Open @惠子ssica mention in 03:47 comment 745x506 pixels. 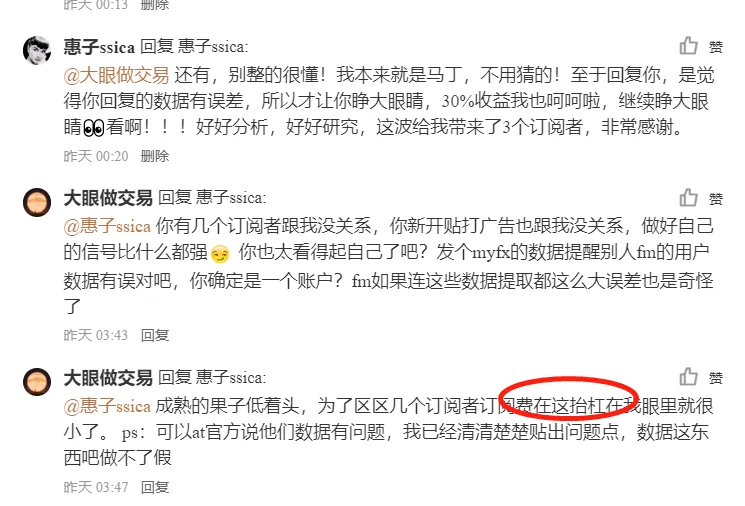coord(107,406)
